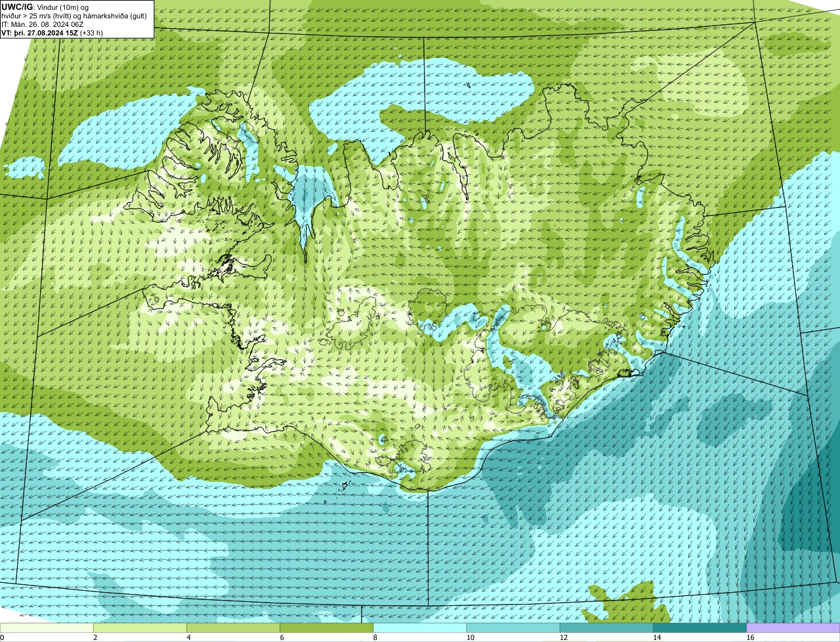Click the pale yellow 0–2 m/s legend swatch
840x642 pixels.
(47, 628)
